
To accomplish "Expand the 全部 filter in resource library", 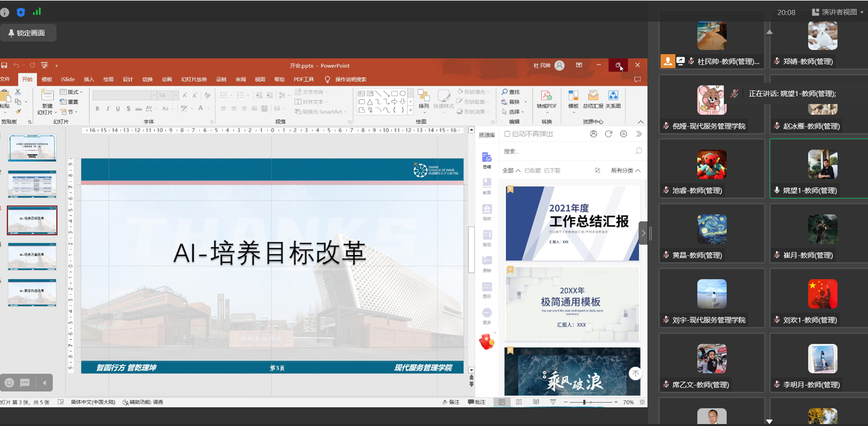I will click(x=511, y=170).
